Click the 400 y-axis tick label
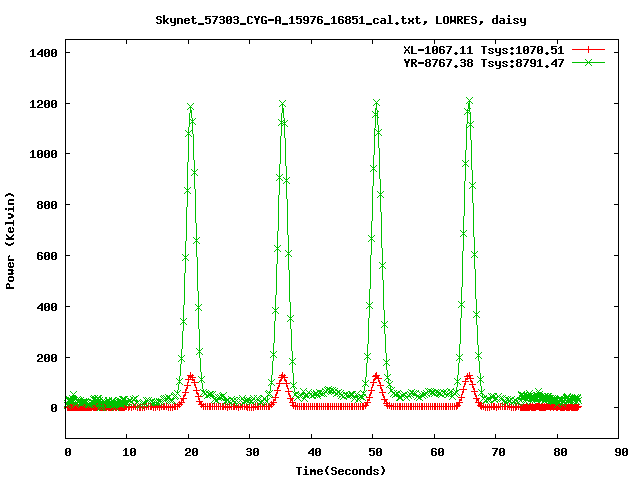640x480 pixels. pyautogui.click(x=47, y=307)
